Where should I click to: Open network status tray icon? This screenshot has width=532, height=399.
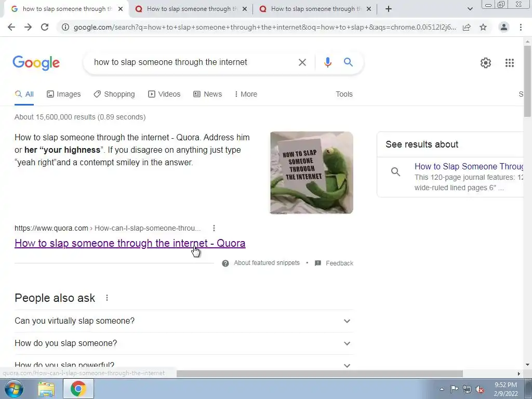[x=467, y=389]
